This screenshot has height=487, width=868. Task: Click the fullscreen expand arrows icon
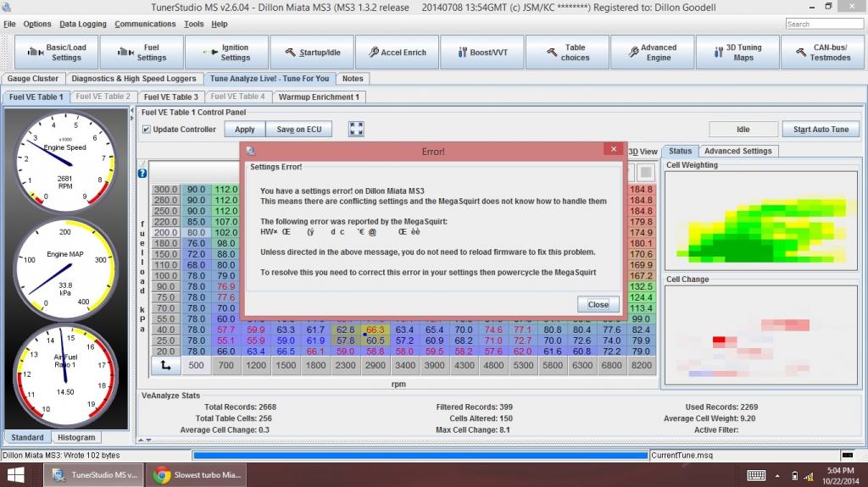[x=356, y=129]
